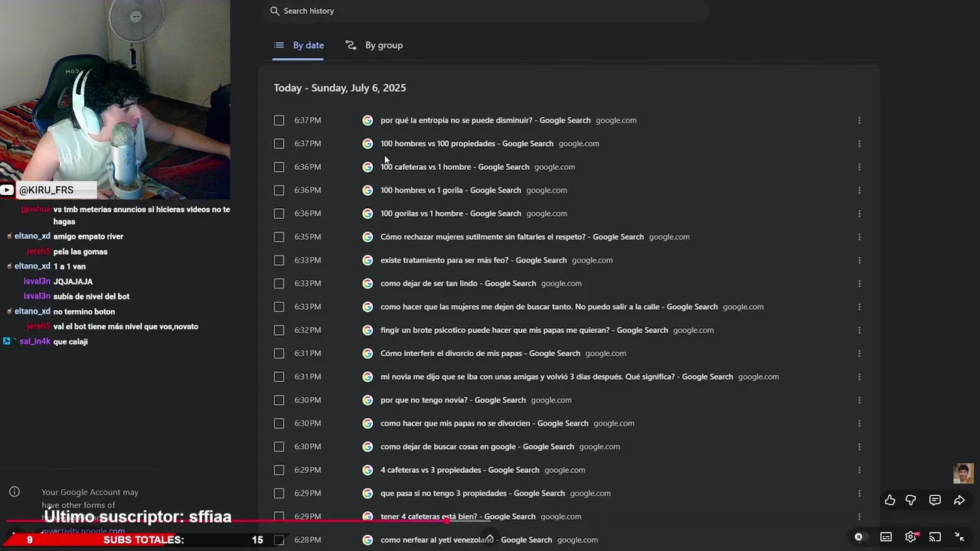The width and height of the screenshot is (980, 551).
Task: Click chat username eltano_xd in 'amigo empato river'
Action: click(32, 236)
